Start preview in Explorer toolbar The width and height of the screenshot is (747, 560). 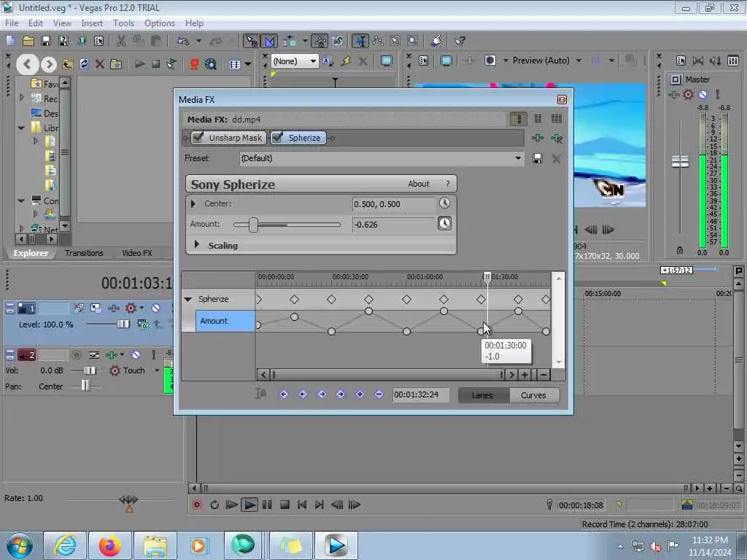point(139,64)
